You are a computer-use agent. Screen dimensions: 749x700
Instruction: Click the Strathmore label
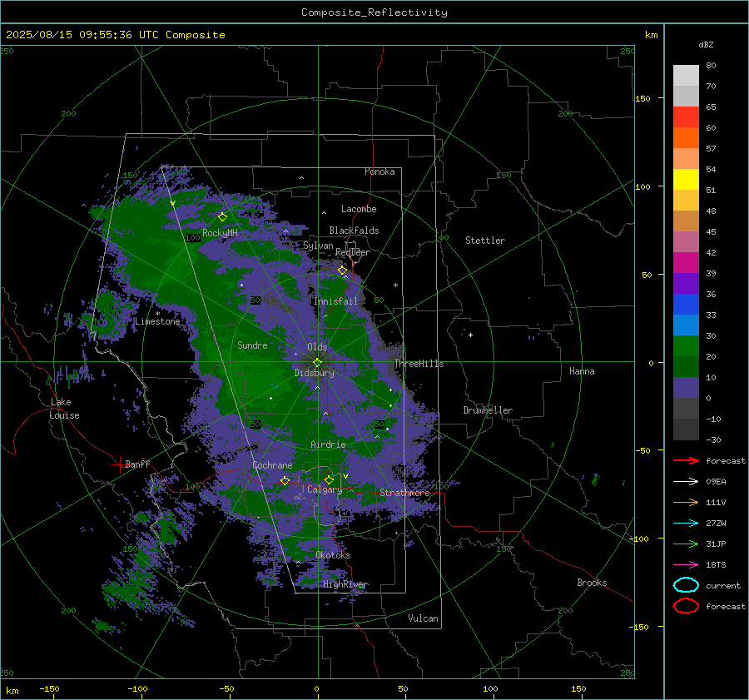(404, 493)
